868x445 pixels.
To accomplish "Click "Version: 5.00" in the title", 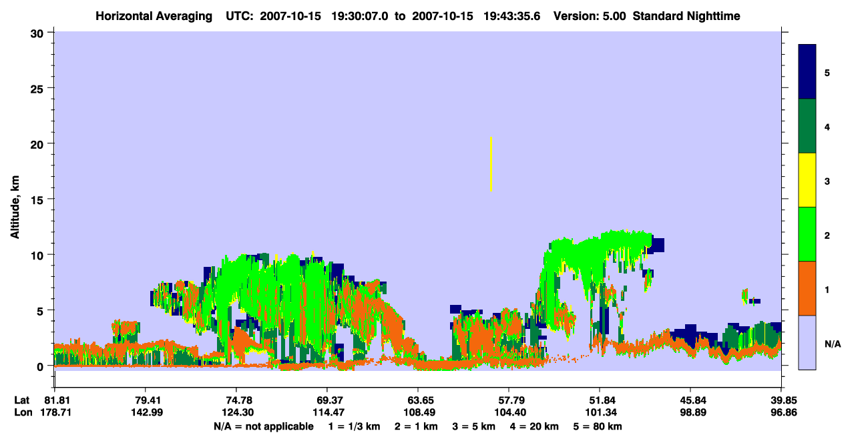I will pos(589,16).
